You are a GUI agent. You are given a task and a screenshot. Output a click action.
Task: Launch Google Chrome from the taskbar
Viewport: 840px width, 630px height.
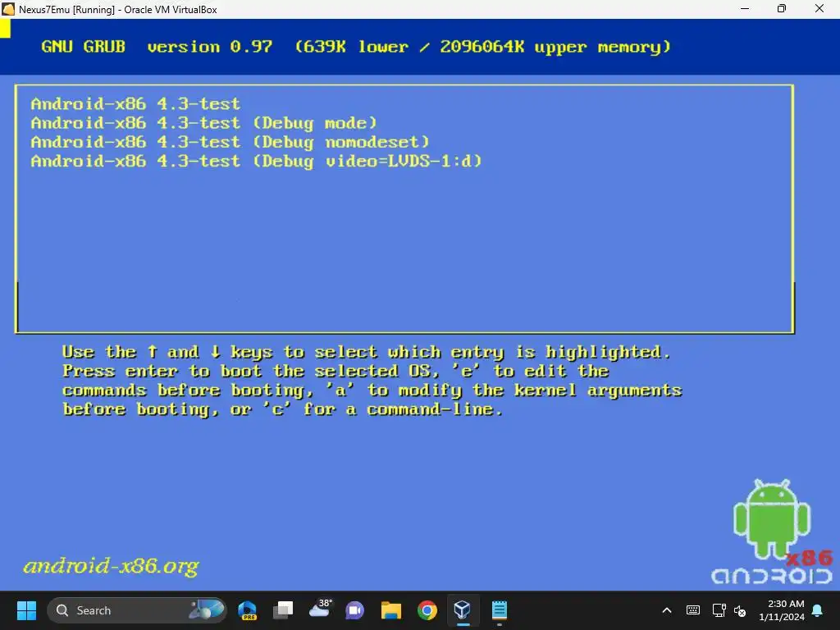pyautogui.click(x=427, y=610)
